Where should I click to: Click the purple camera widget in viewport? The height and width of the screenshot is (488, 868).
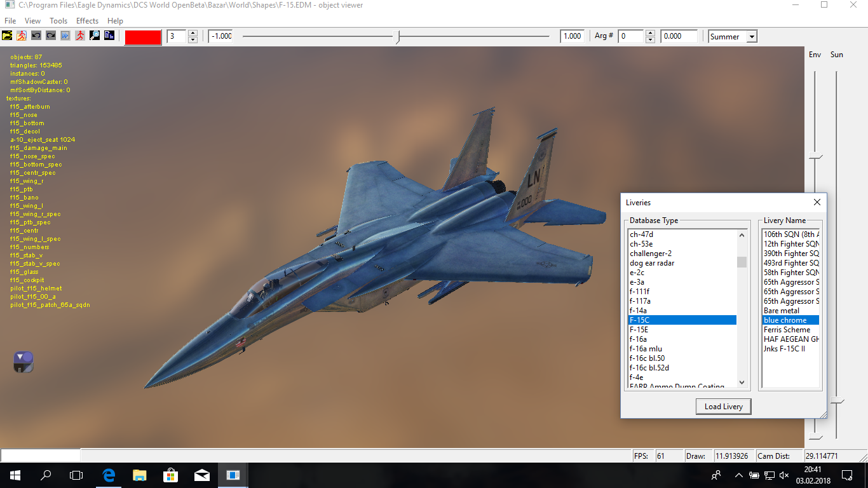(x=24, y=362)
